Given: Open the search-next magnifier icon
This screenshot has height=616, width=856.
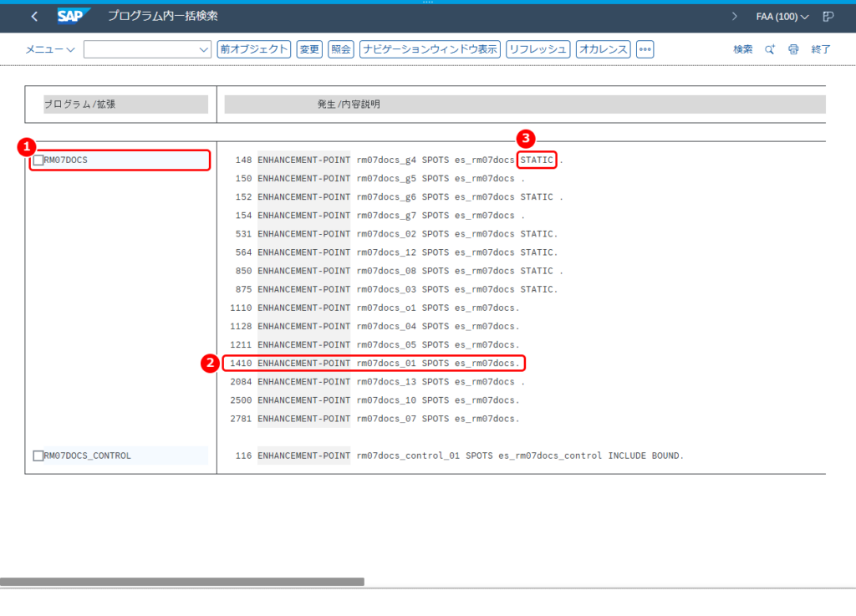Looking at the screenshot, I should [770, 49].
